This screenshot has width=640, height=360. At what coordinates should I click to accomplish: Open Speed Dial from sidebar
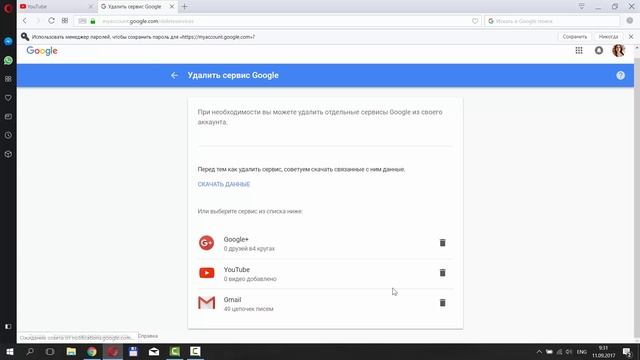click(8, 79)
